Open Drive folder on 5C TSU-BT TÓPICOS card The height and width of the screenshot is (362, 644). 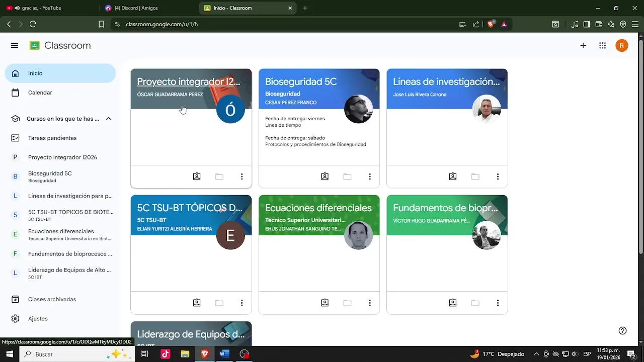click(219, 303)
